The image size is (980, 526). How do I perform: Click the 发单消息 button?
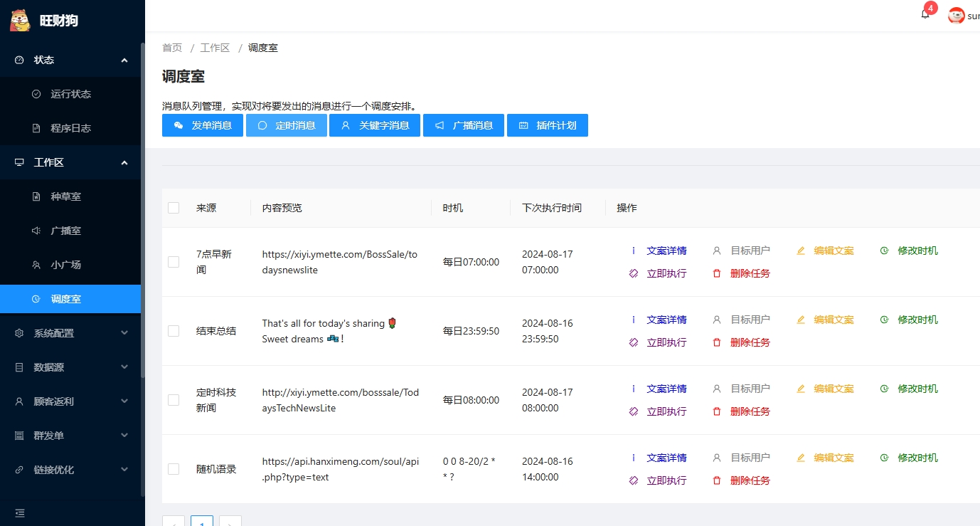point(203,125)
